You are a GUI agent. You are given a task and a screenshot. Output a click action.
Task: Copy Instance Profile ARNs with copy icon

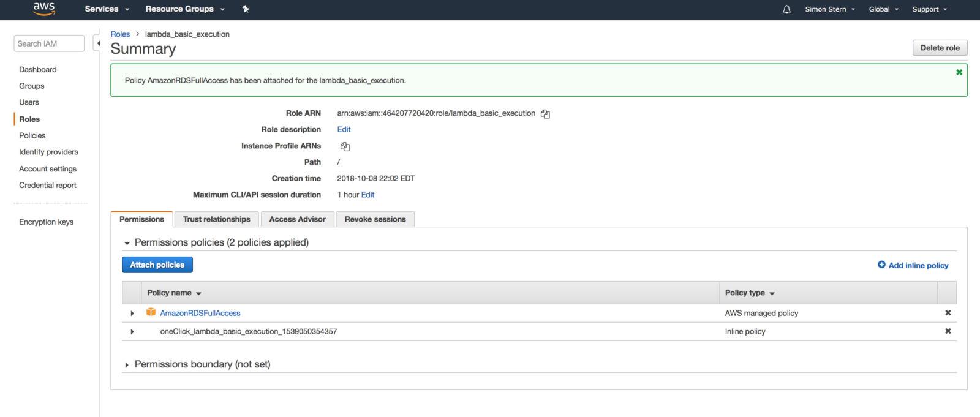(345, 146)
